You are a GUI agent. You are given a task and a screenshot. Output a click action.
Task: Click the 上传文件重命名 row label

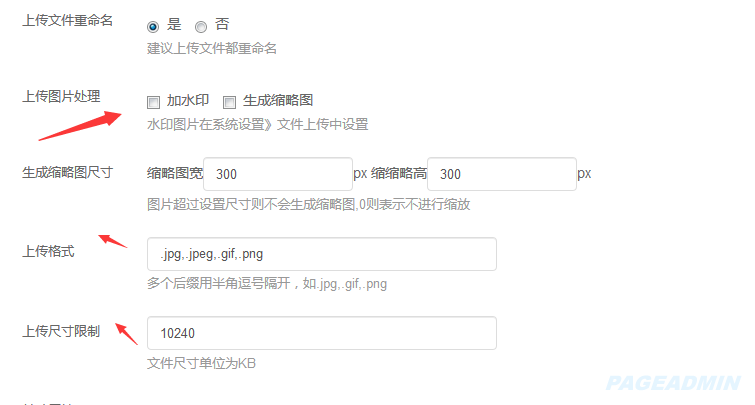pyautogui.click(x=67, y=21)
